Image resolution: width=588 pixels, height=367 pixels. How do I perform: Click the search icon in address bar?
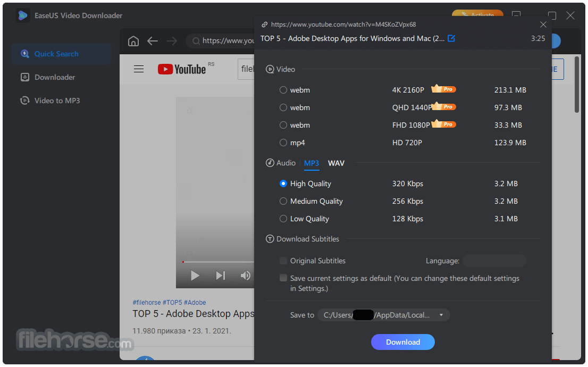[196, 41]
